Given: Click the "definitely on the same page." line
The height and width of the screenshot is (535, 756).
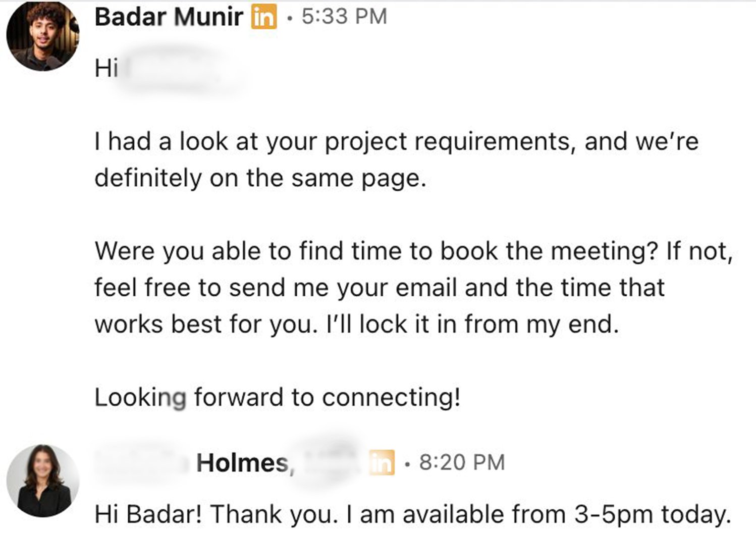Looking at the screenshot, I should pyautogui.click(x=260, y=178).
